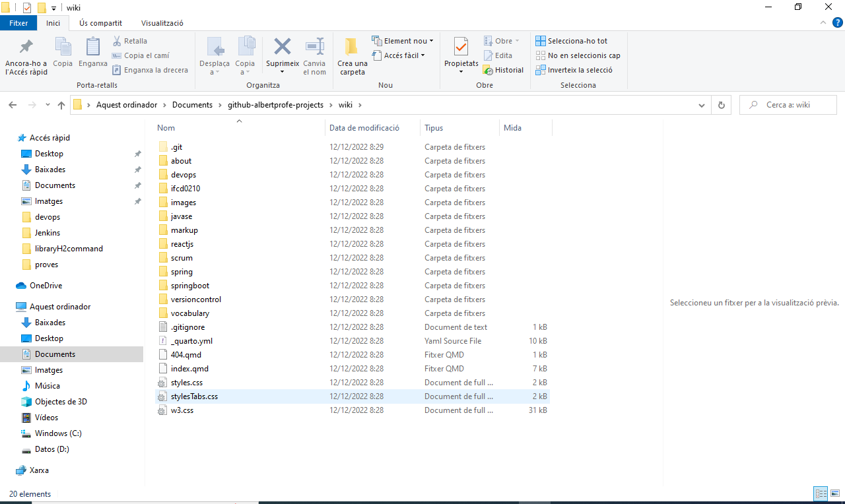This screenshot has width=845, height=504.
Task: Click the refresh button beside address bar
Action: (721, 105)
